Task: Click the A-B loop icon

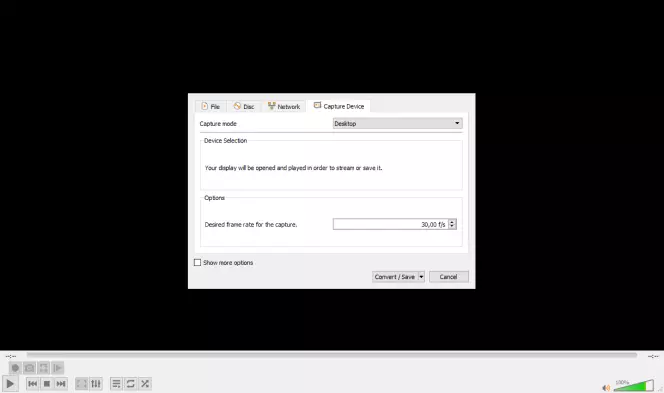Action: coord(44,368)
